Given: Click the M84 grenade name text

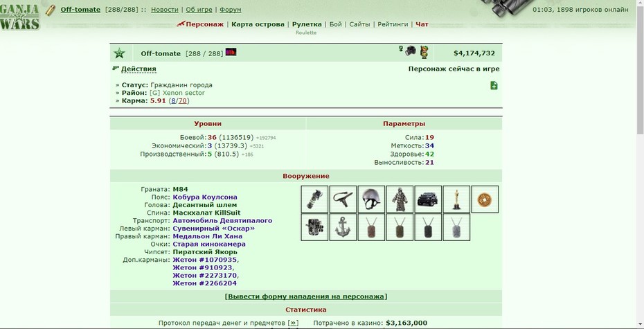Looking at the screenshot, I should (180, 189).
